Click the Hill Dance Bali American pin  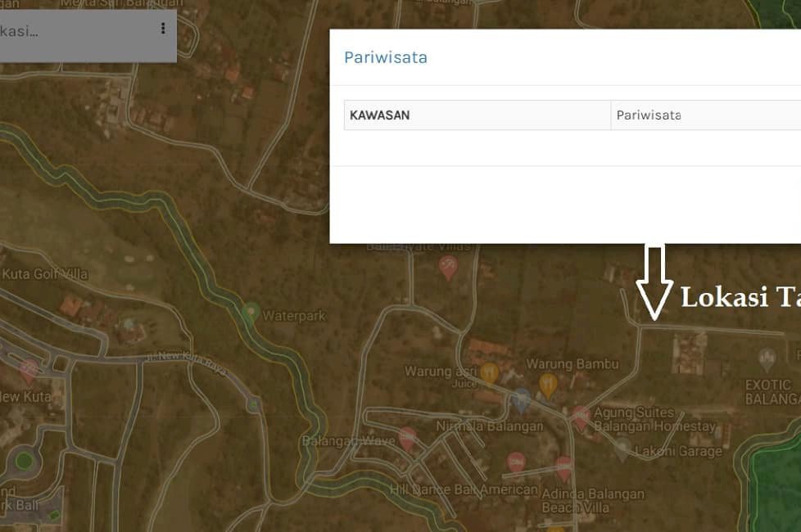pyautogui.click(x=515, y=464)
